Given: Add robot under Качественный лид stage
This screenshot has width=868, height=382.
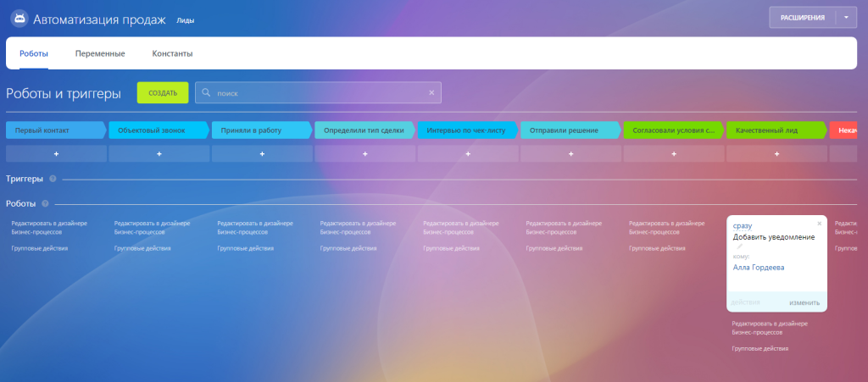Looking at the screenshot, I should pos(776,153).
